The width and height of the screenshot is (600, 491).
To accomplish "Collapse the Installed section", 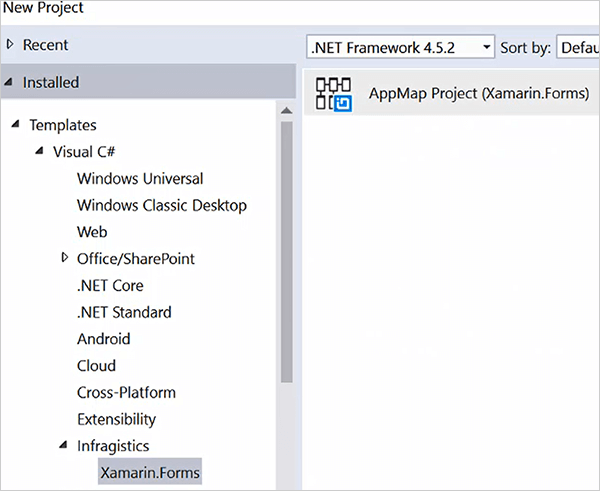I will 10,82.
